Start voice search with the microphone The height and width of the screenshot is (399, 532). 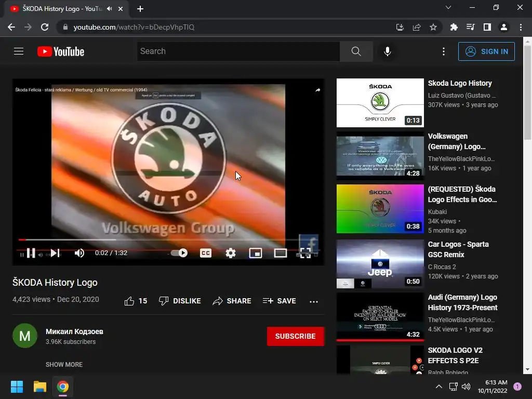[x=387, y=51]
